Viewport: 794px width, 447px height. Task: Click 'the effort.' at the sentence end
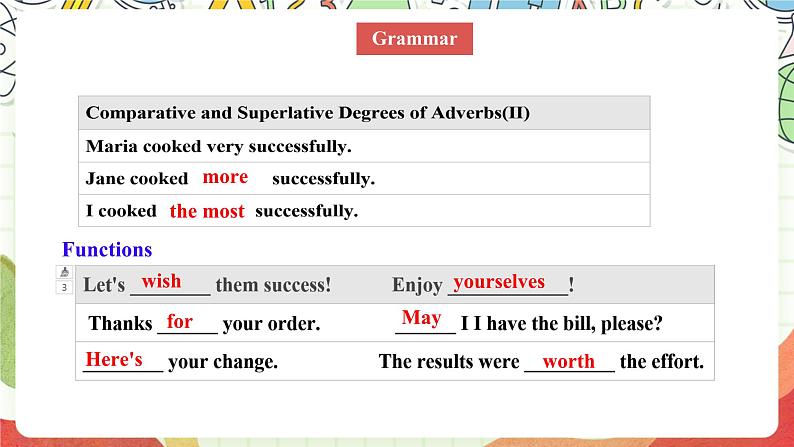click(x=661, y=362)
